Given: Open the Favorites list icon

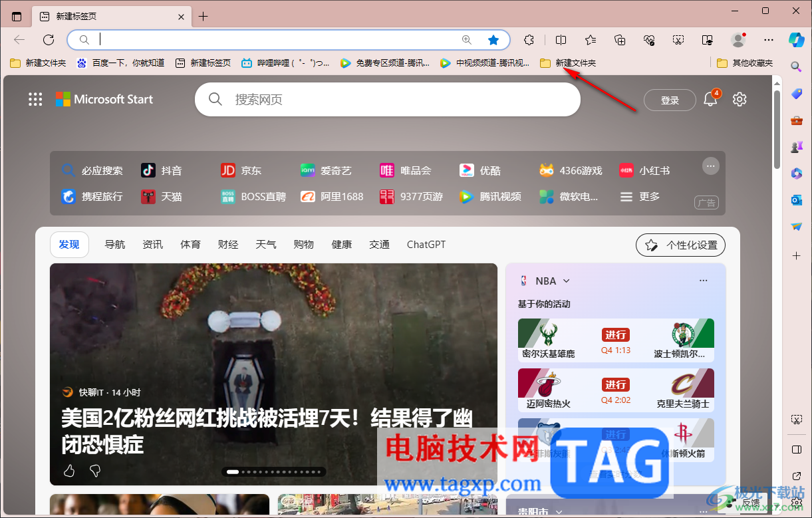Looking at the screenshot, I should pos(591,40).
